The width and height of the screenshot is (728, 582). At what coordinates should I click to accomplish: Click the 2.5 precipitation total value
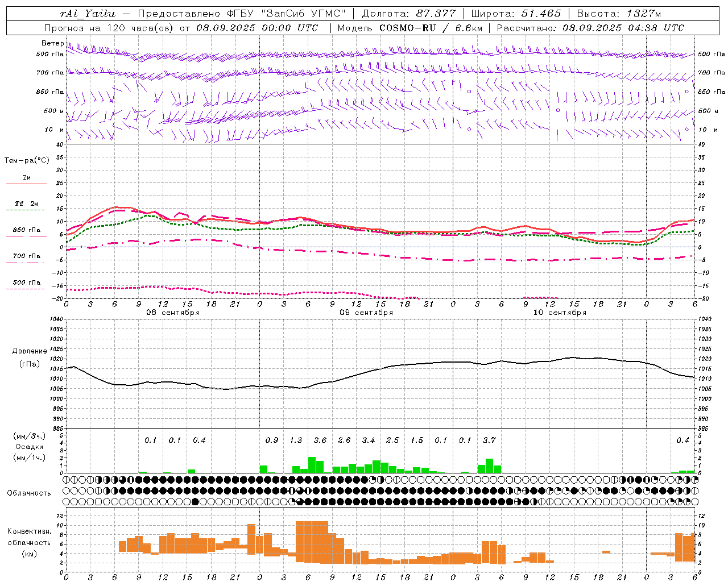point(392,440)
